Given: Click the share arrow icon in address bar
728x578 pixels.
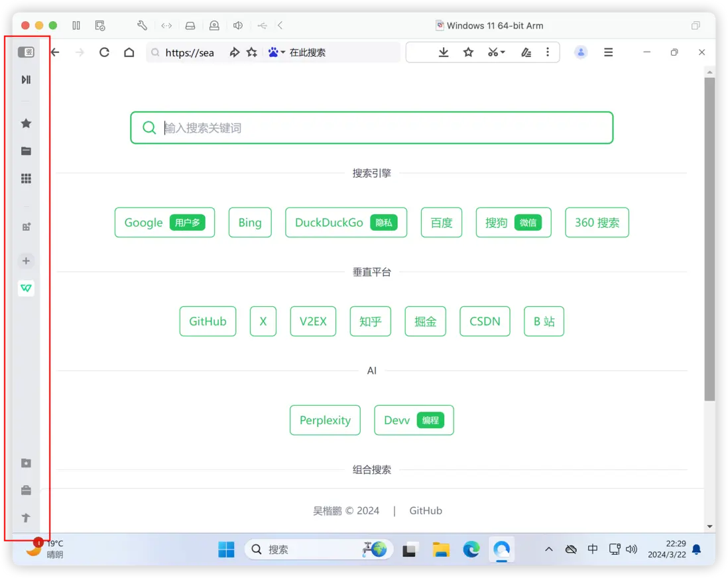Looking at the screenshot, I should [235, 52].
